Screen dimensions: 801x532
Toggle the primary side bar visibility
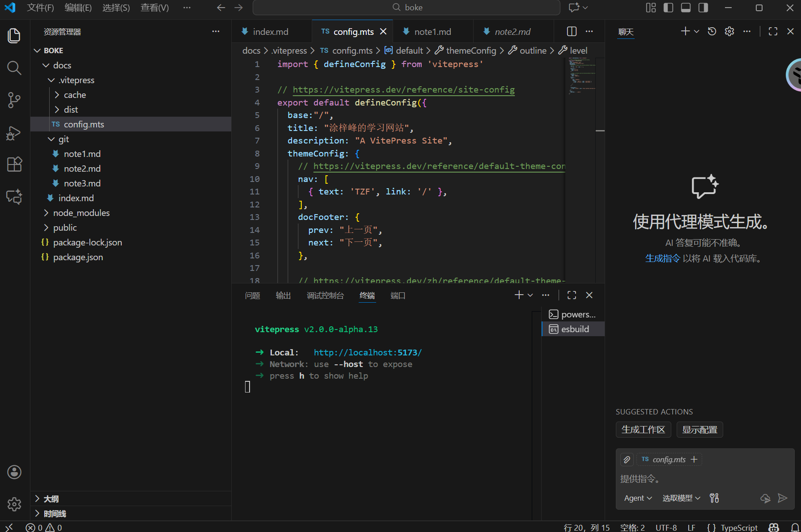coord(668,8)
